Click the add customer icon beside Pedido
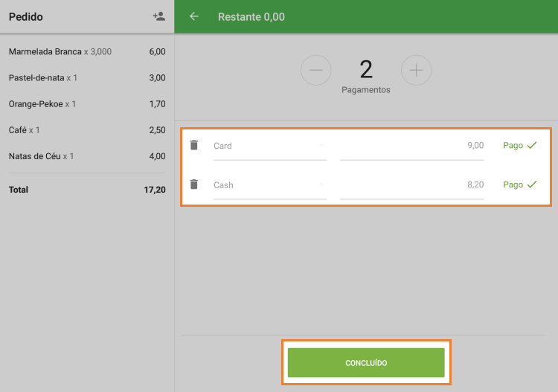This screenshot has width=558, height=392. tap(158, 16)
